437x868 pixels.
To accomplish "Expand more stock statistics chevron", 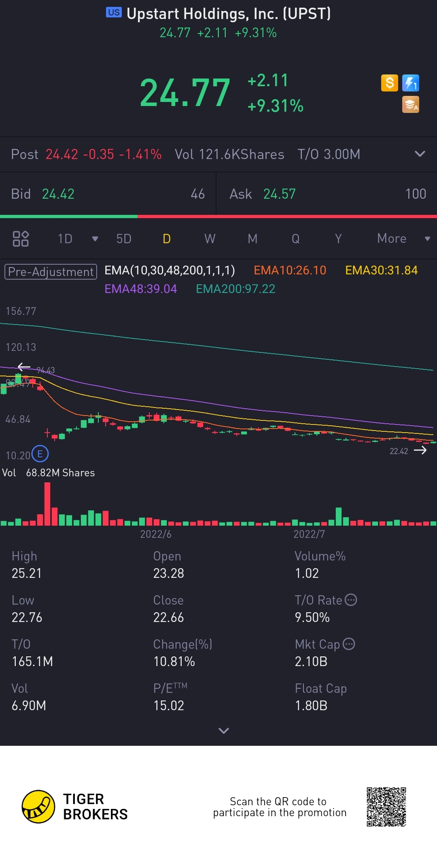I will click(x=224, y=730).
